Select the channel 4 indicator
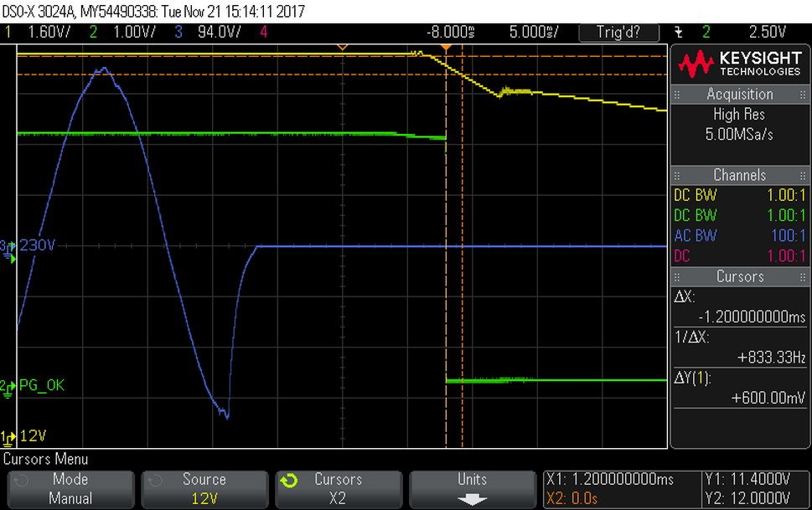This screenshot has height=510, width=812. [x=264, y=32]
